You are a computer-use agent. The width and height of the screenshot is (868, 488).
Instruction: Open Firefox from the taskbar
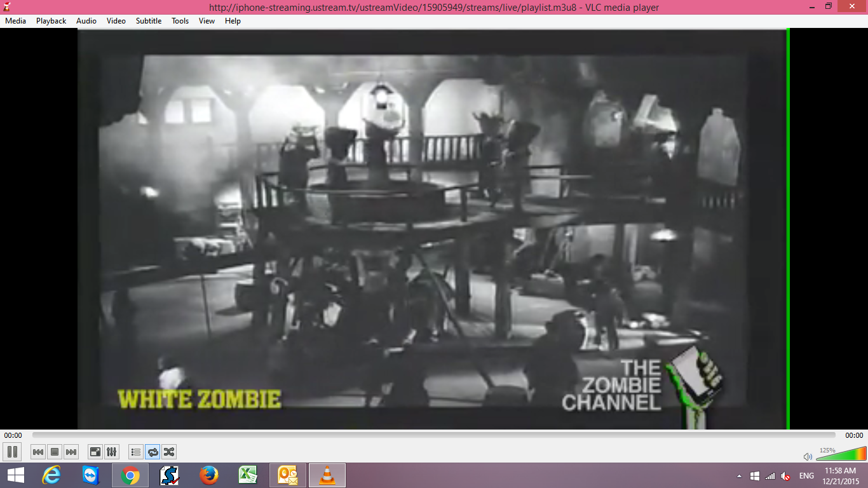click(x=209, y=475)
